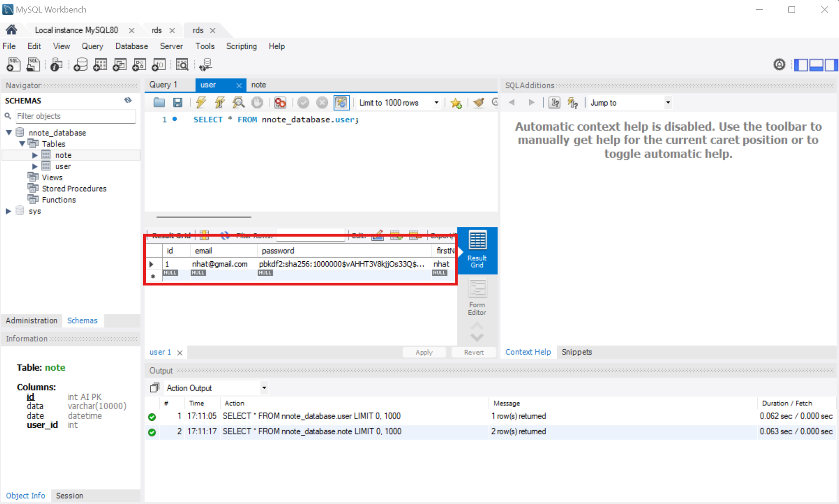Search table data toolbar icon
The image size is (839, 504).
pyautogui.click(x=182, y=64)
